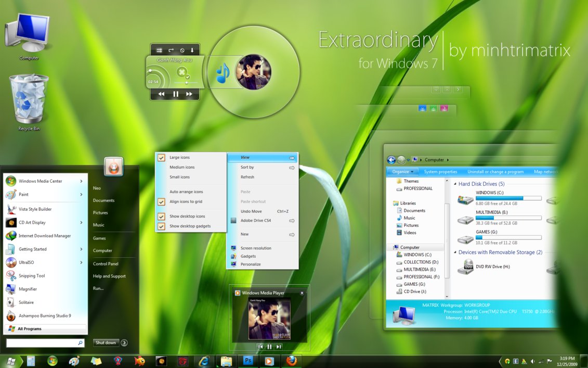The width and height of the screenshot is (588, 368).
Task: Expand the shutdown options arrow
Action: click(x=124, y=342)
